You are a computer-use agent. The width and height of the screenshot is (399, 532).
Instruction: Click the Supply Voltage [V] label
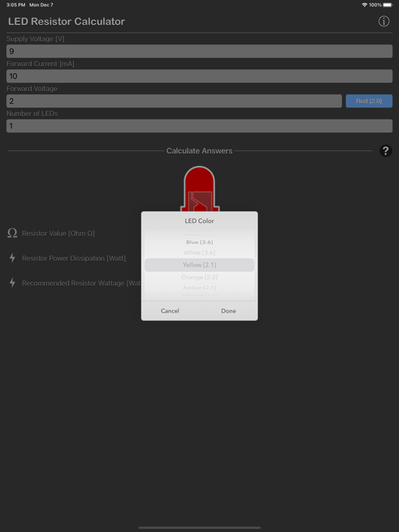point(35,39)
